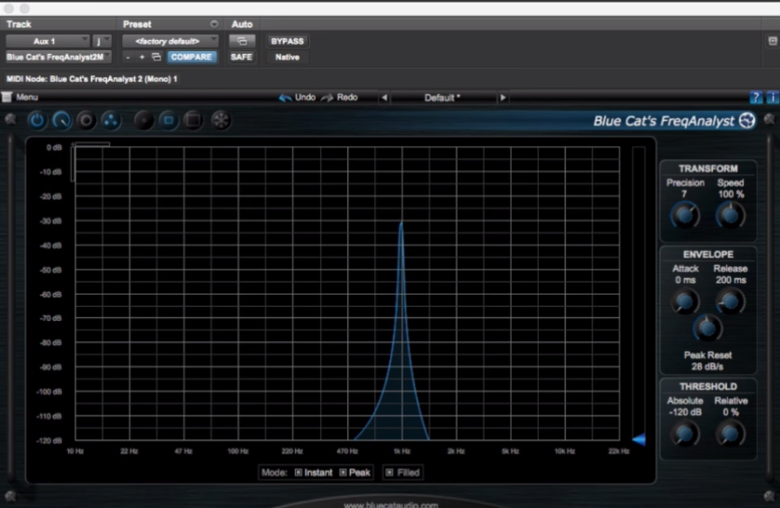
Task: Open the factory default preset list
Action: click(170, 41)
